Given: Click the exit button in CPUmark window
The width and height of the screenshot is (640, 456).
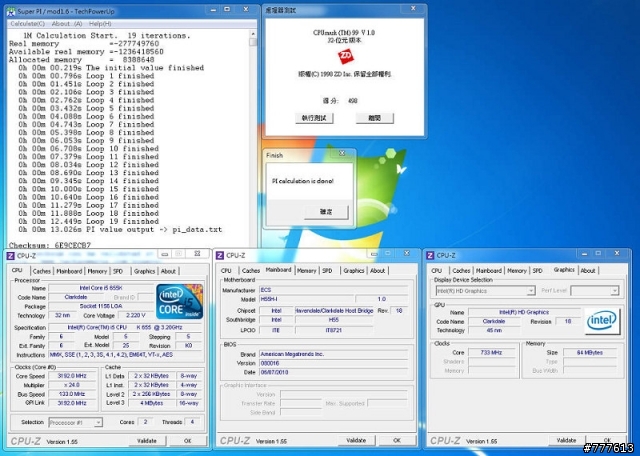Looking at the screenshot, I should tap(375, 118).
